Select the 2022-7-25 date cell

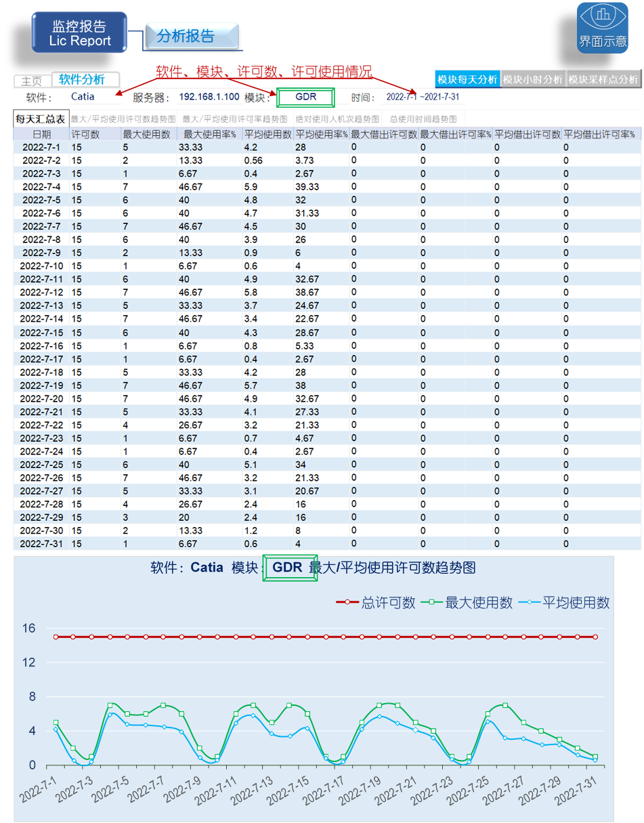tap(41, 465)
